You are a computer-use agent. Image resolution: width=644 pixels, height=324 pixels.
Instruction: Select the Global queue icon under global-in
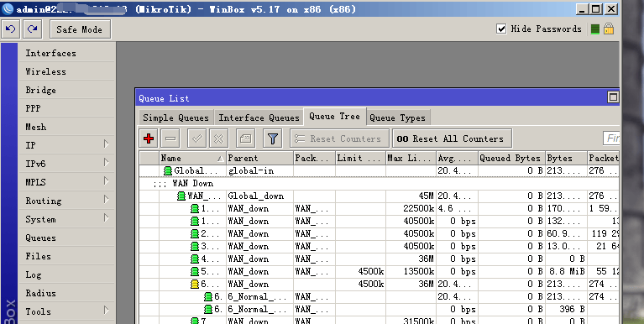[168, 171]
